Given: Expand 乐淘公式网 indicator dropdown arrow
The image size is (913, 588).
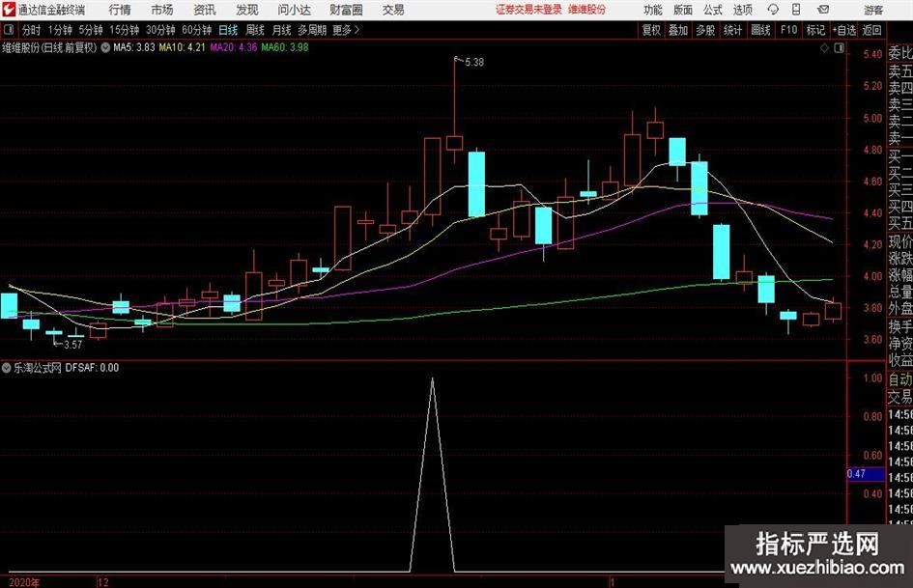Looking at the screenshot, I should pyautogui.click(x=7, y=368).
